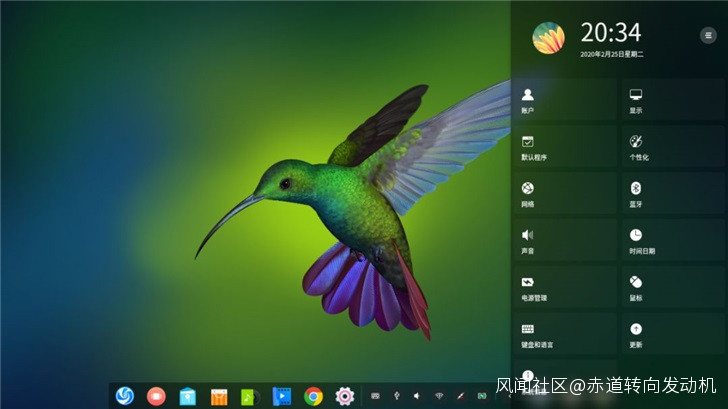Open the 个性化 (Personalization) settings tile
Screen dimensions: 728x409
(x=673, y=147)
